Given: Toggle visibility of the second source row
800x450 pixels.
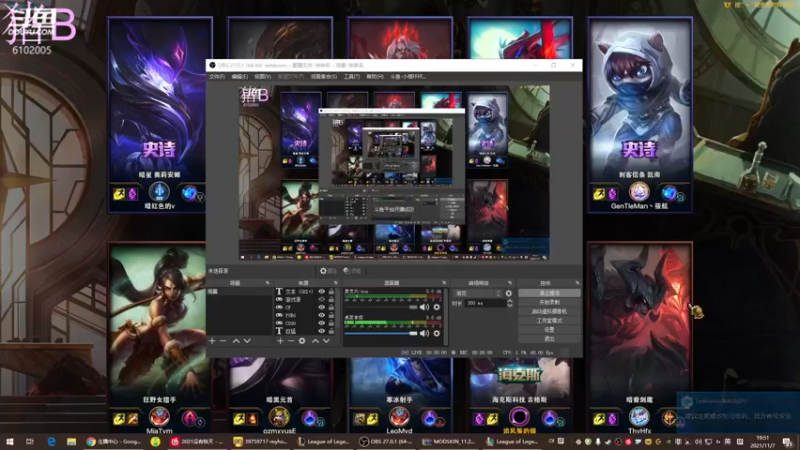Looking at the screenshot, I should point(321,299).
